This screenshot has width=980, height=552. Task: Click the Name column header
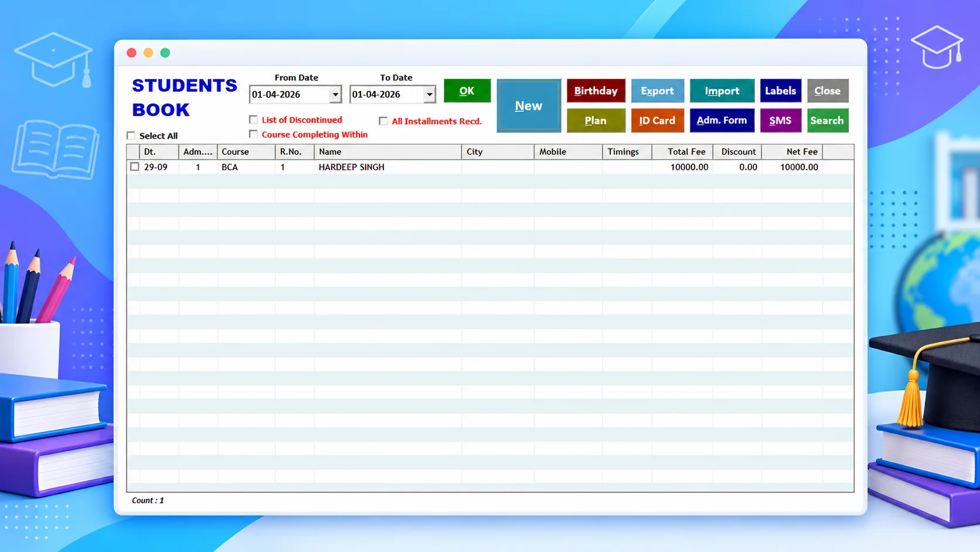(388, 151)
